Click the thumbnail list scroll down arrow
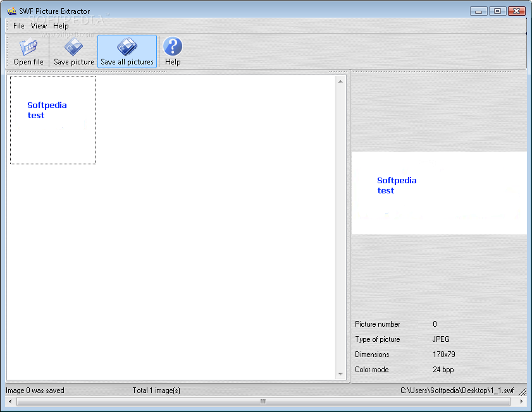Image resolution: width=532 pixels, height=412 pixels. pos(340,374)
